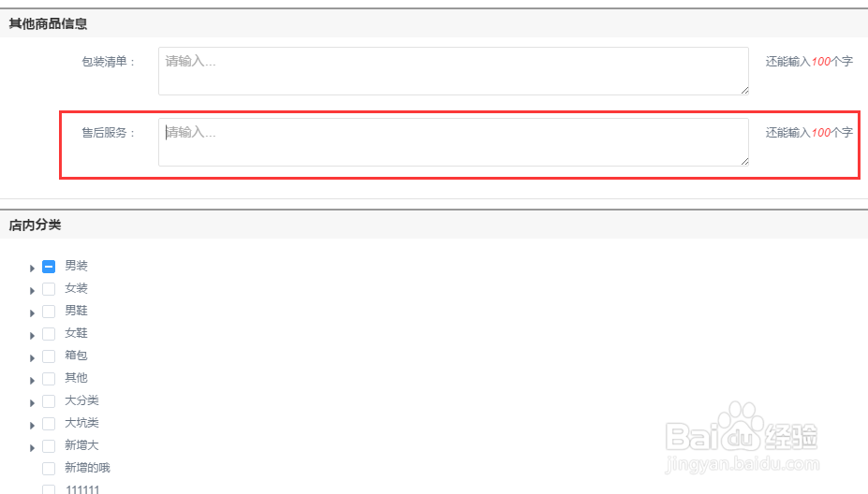Viewport: 868px width, 494px height.
Task: Expand the 新增大 tree node arrow
Action: pyautogui.click(x=32, y=447)
